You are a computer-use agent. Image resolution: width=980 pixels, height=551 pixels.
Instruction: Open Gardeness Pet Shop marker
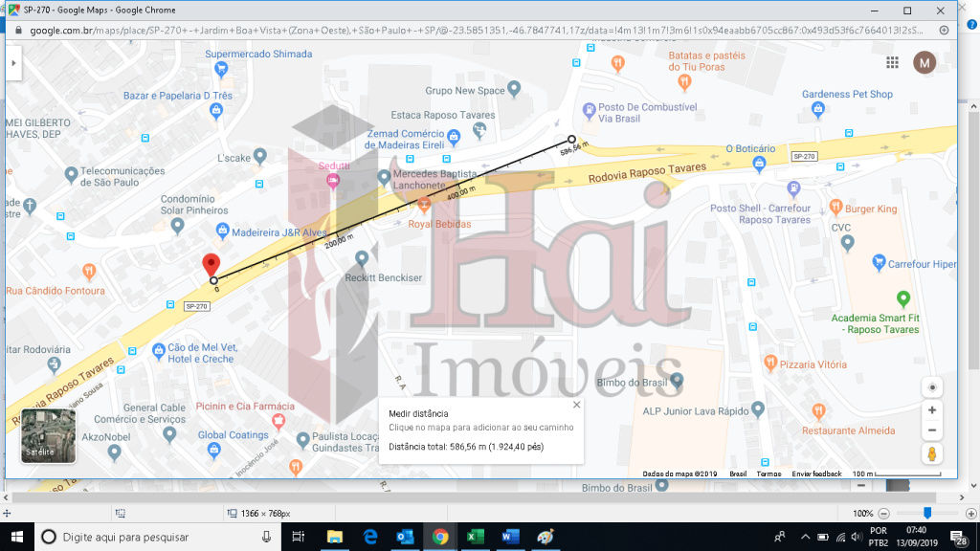(x=817, y=109)
